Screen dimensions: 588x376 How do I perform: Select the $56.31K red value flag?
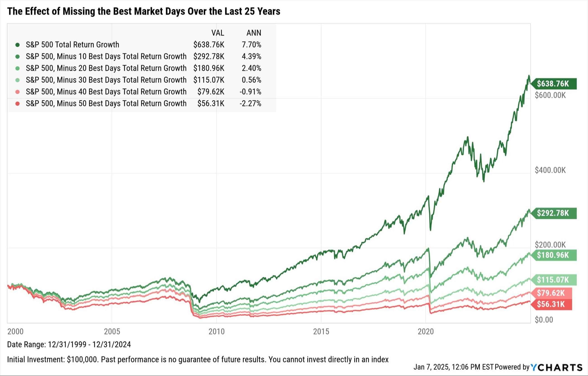click(551, 304)
